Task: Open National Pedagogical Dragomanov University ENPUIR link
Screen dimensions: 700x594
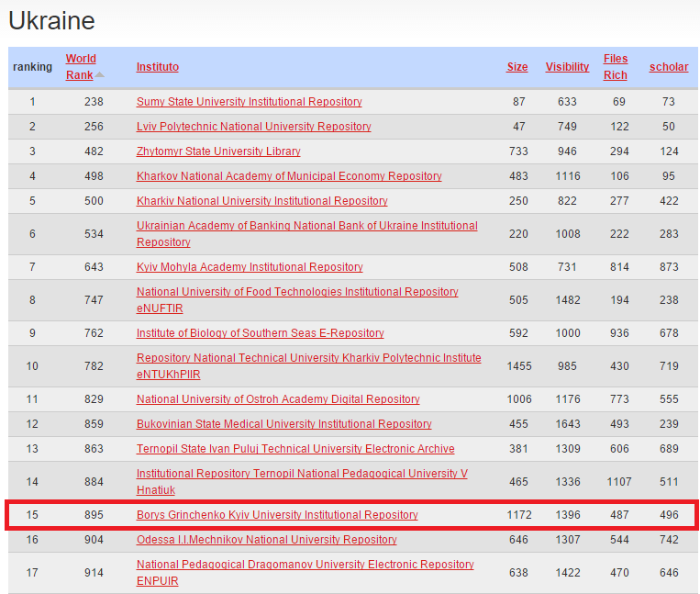Action: [305, 573]
